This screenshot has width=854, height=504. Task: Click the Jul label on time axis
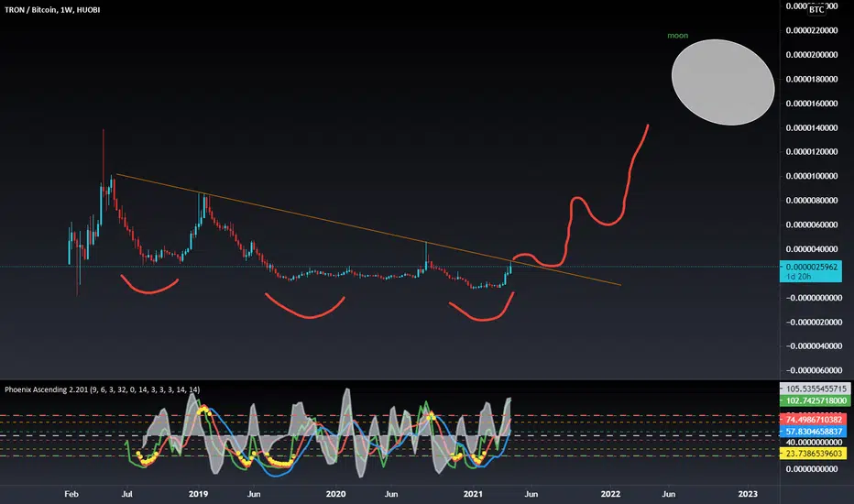point(127,494)
